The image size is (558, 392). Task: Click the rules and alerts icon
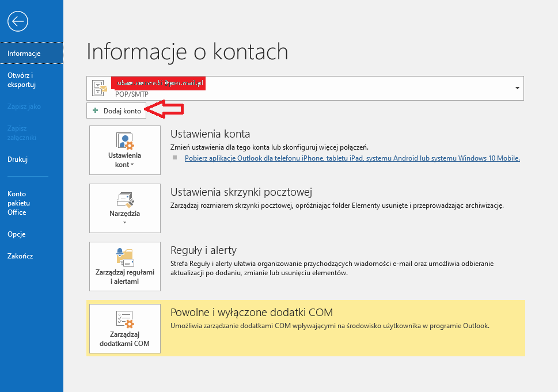tap(124, 257)
